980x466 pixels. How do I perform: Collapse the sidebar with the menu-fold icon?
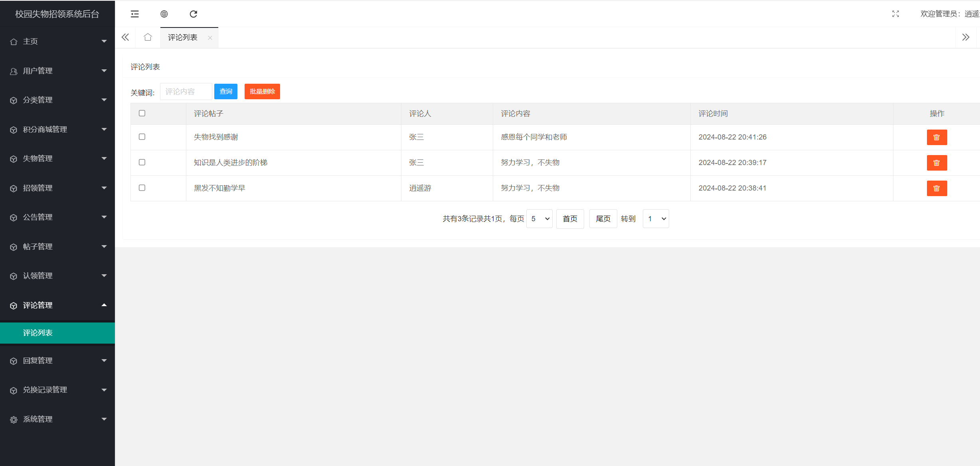(135, 14)
